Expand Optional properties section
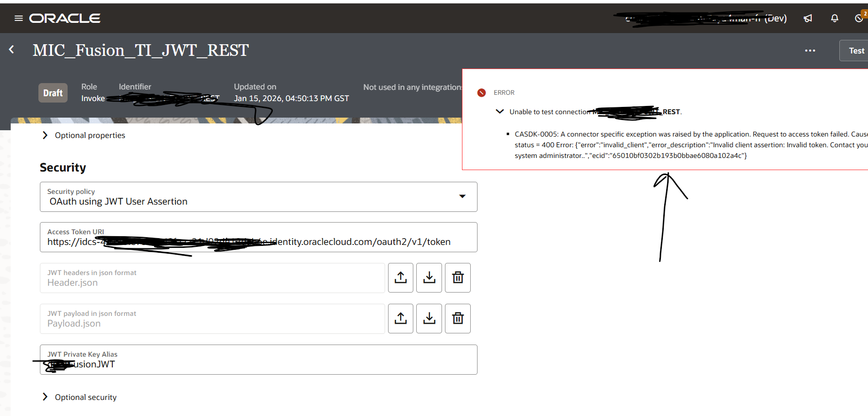Image resolution: width=868 pixels, height=416 pixels. [84, 135]
